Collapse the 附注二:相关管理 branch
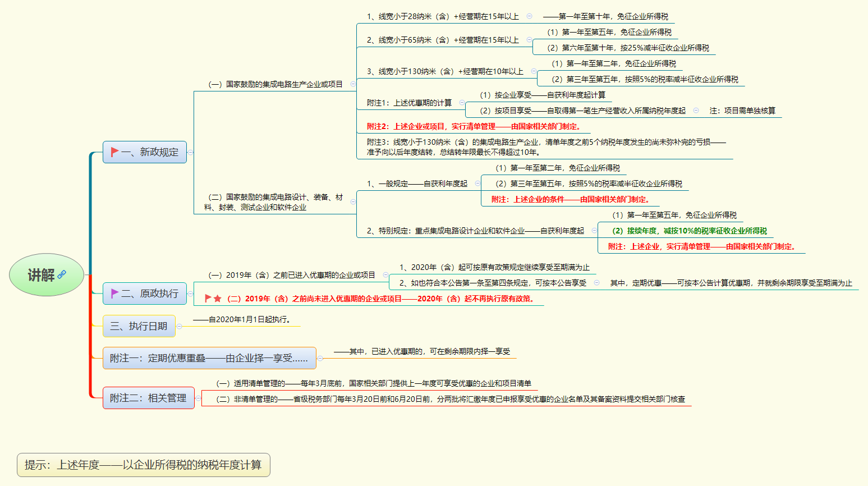 pyautogui.click(x=198, y=398)
